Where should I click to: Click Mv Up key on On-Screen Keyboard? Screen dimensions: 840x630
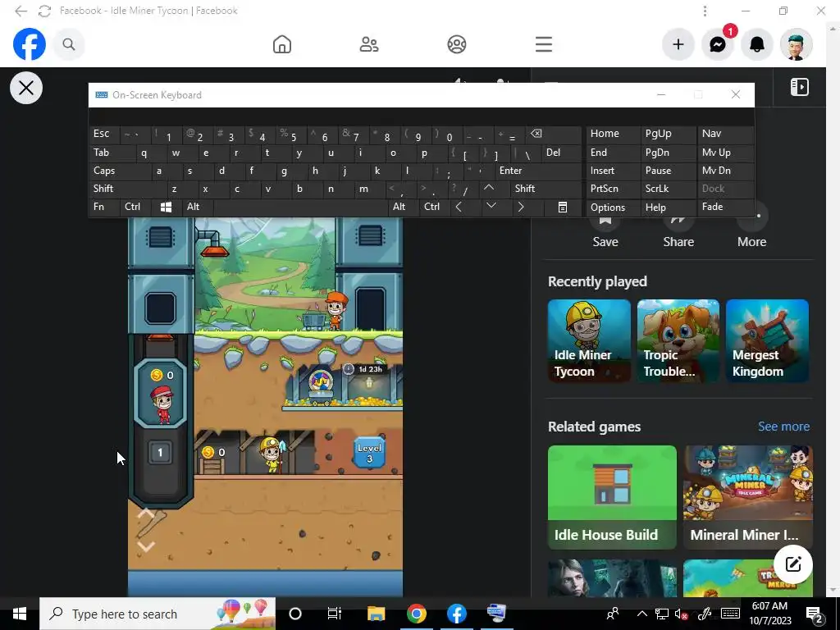(x=727, y=153)
